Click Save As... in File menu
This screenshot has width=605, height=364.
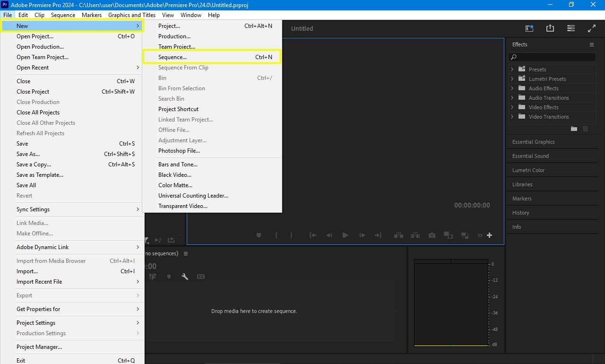click(72, 154)
